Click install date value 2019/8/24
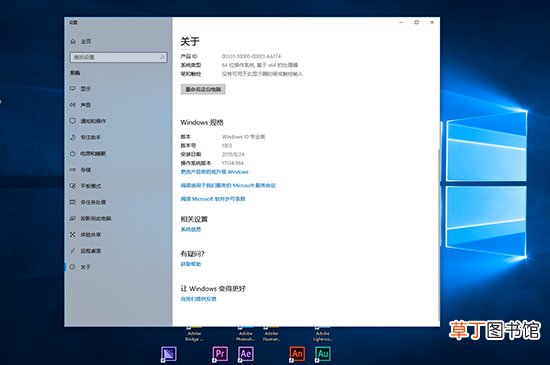Image resolution: width=550 pixels, height=365 pixels. (233, 154)
